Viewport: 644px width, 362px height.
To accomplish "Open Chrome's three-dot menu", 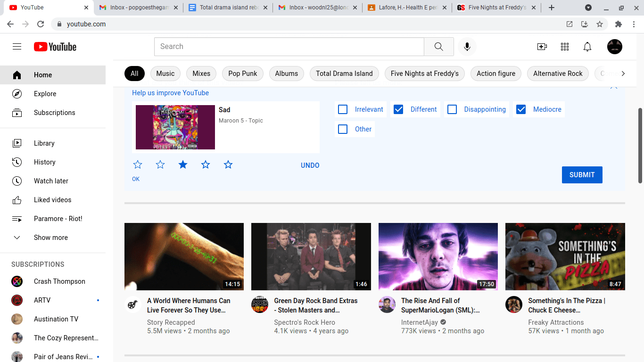I will (x=634, y=24).
